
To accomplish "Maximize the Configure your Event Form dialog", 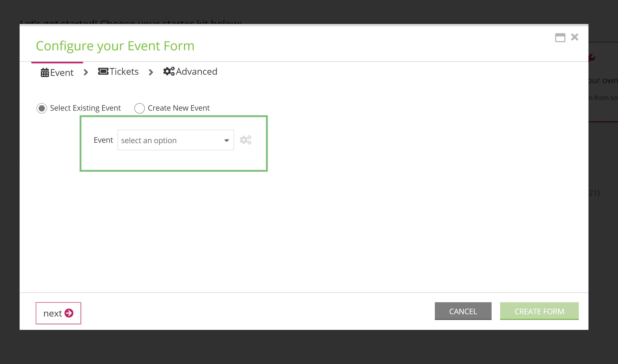I will (560, 38).
